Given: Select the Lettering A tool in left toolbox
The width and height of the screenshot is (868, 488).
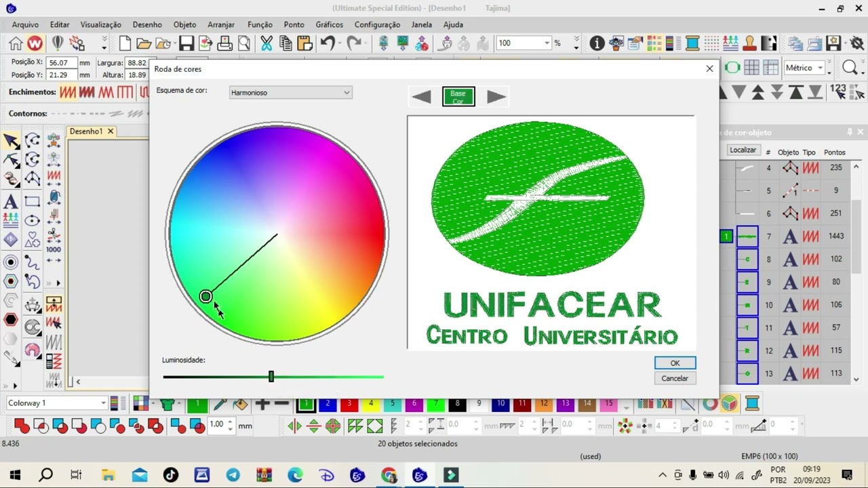Looking at the screenshot, I should coord(11,201).
